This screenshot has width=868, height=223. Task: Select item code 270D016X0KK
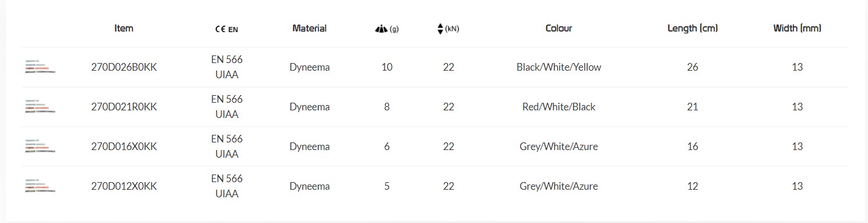pyautogui.click(x=124, y=147)
